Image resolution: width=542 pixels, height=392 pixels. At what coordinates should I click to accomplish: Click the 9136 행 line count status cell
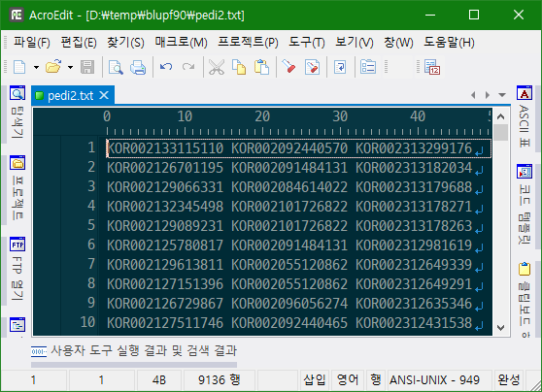(220, 380)
